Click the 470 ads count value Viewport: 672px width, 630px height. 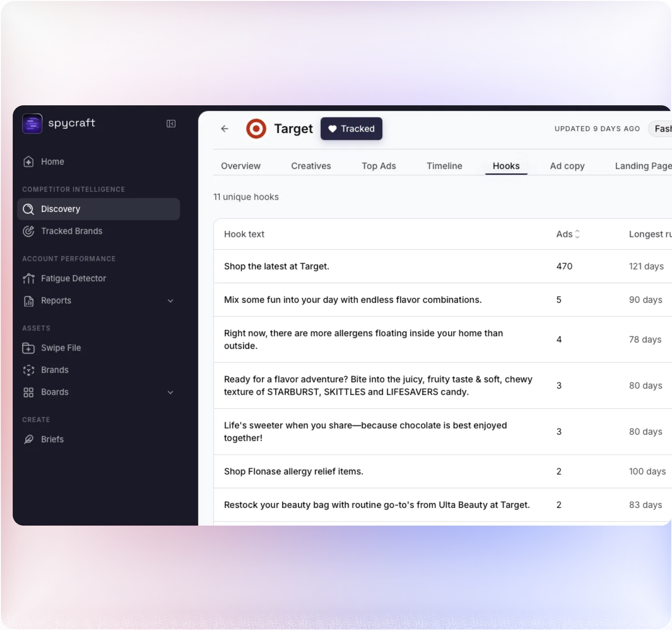point(564,266)
